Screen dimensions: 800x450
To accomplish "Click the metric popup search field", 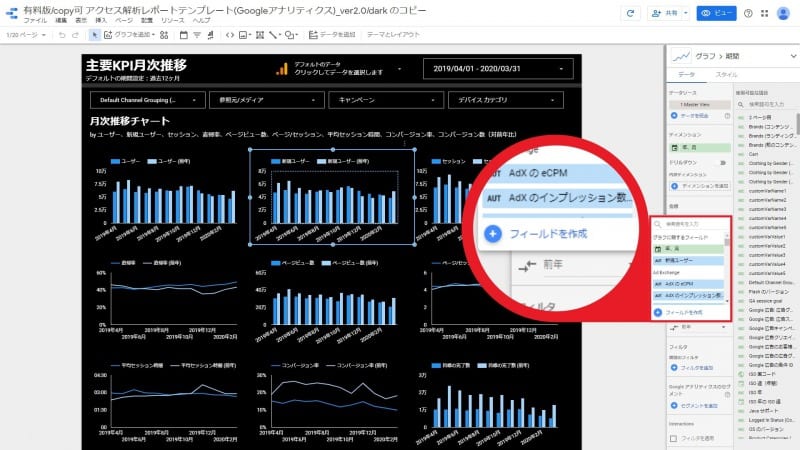I will click(x=690, y=224).
